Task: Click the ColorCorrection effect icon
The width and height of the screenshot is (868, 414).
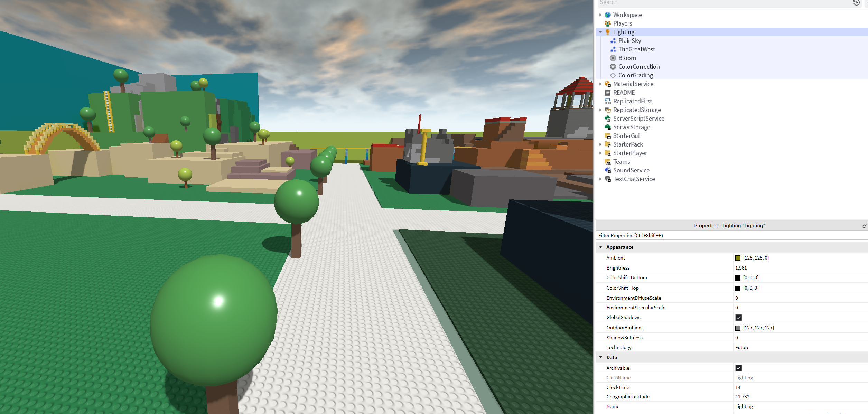Action: (x=613, y=67)
